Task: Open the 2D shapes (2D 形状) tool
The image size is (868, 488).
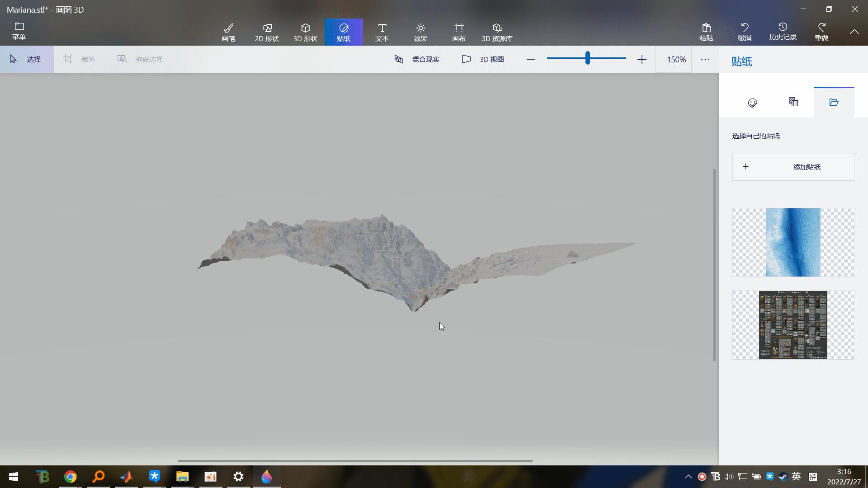Action: 267,32
